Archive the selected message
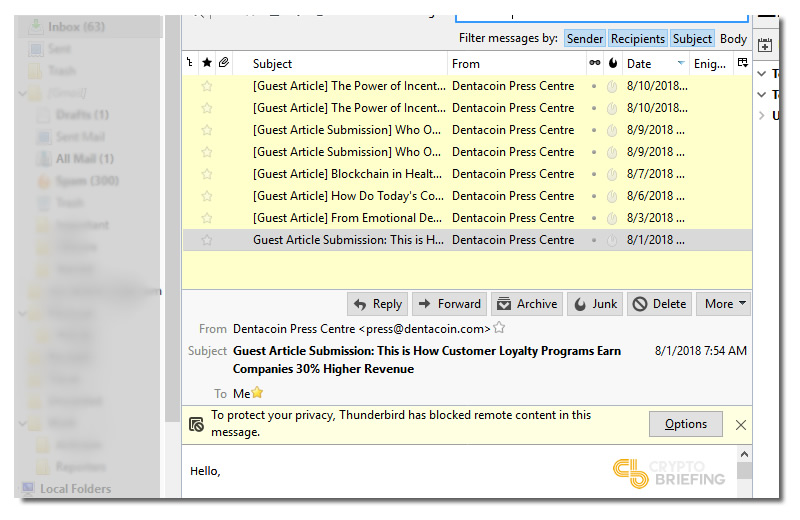 pos(527,304)
